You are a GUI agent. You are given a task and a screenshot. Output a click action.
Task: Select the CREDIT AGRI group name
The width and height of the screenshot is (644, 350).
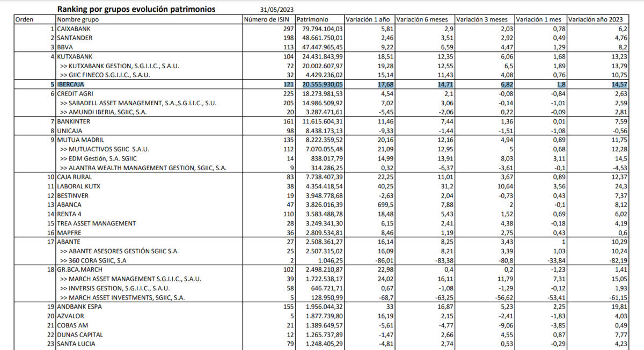click(76, 94)
